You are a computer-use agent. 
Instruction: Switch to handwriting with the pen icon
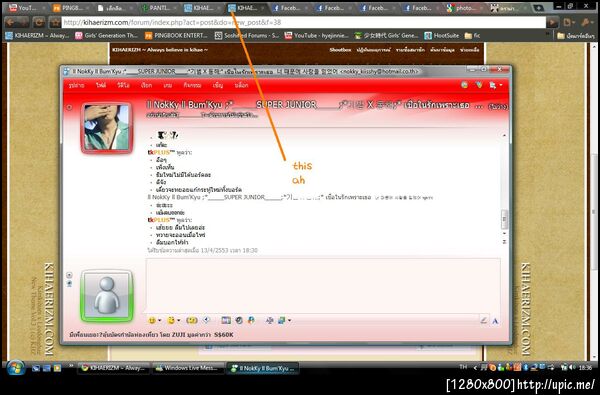click(483, 321)
